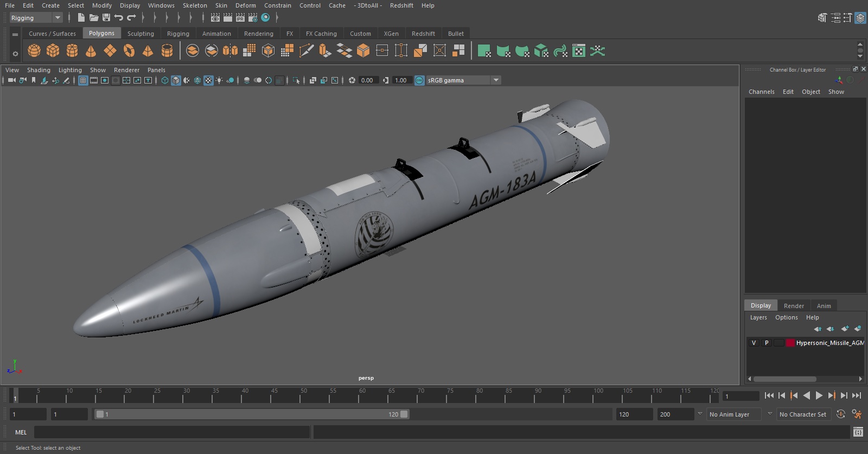Show the Channel Box Layer Editor icon

(860, 18)
